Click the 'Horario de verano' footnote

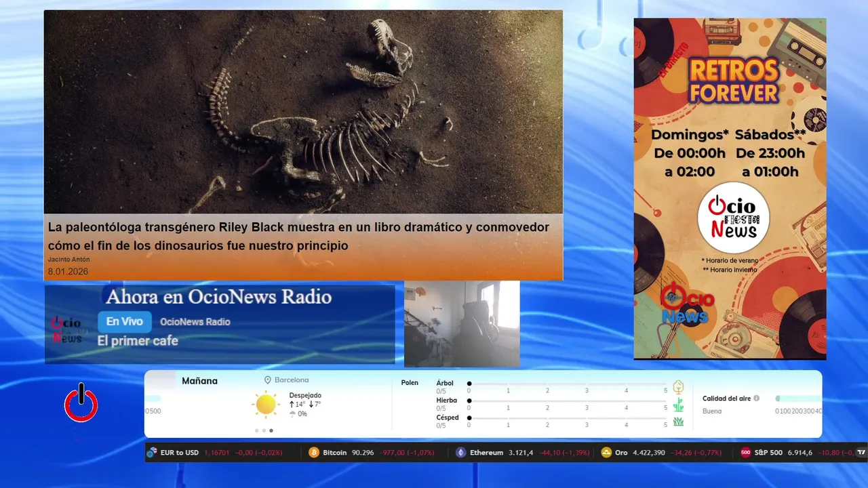pos(730,260)
